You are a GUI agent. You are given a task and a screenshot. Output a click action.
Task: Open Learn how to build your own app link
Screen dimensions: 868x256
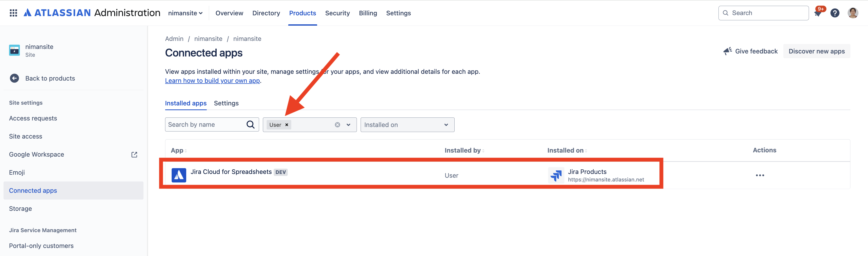(212, 81)
